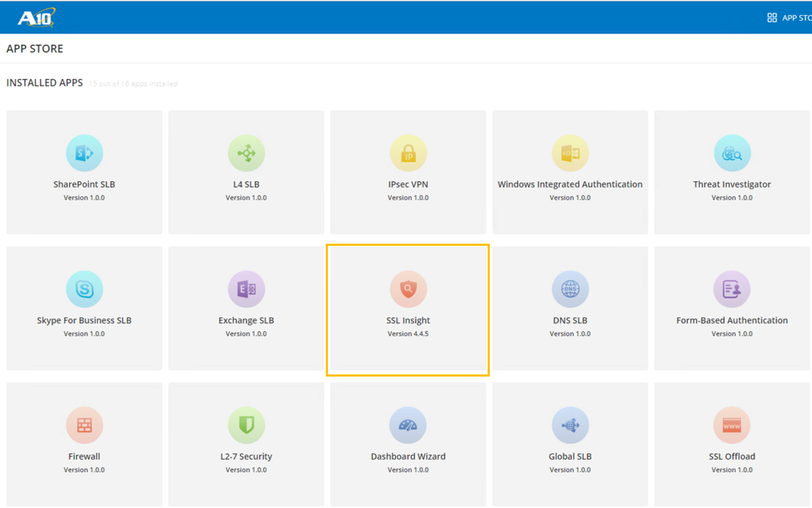Click Version 1.0.0 under SharePoint SLB
The image size is (812, 508).
click(x=84, y=198)
